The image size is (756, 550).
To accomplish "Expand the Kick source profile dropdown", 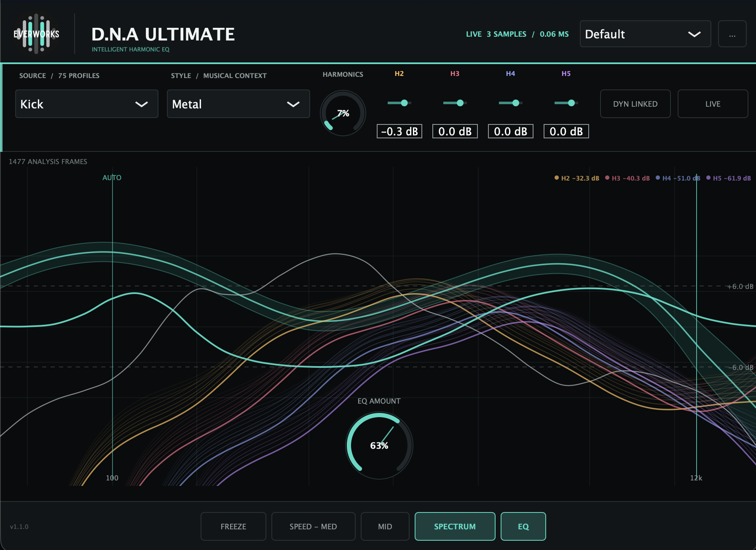I will point(87,104).
